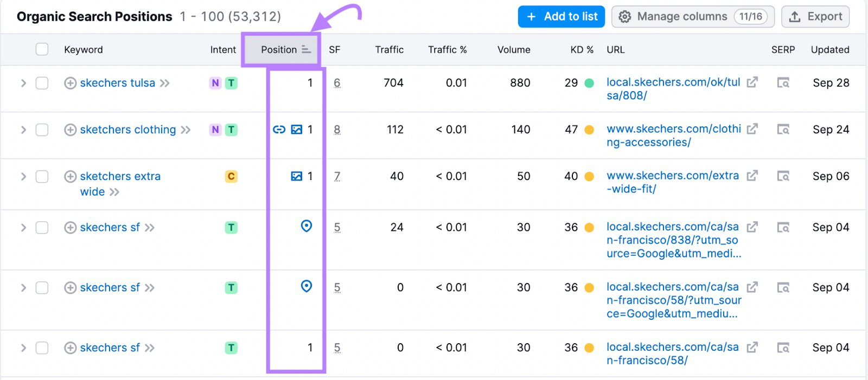868x380 pixels.
Task: Toggle the select-all checkbox in header
Action: [x=42, y=49]
